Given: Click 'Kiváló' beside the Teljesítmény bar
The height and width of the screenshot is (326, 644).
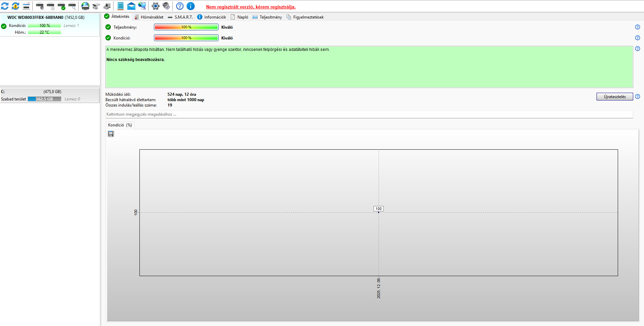Looking at the screenshot, I should click(227, 27).
